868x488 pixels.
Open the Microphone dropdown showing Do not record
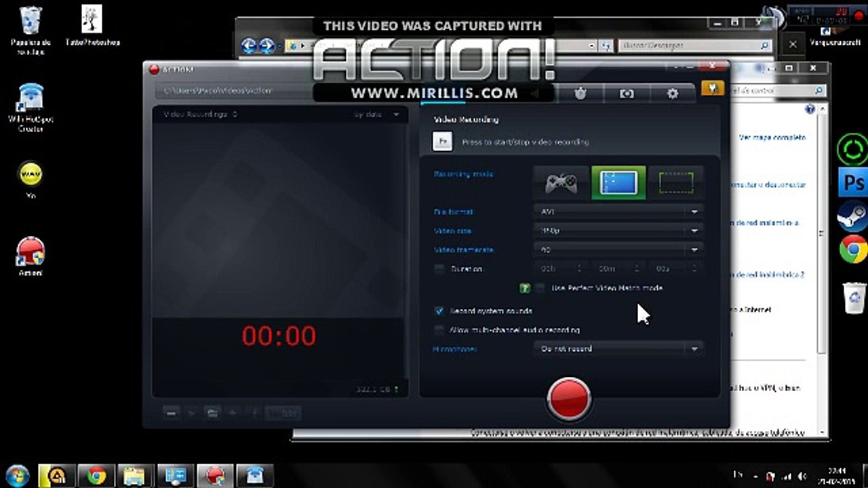(x=618, y=348)
